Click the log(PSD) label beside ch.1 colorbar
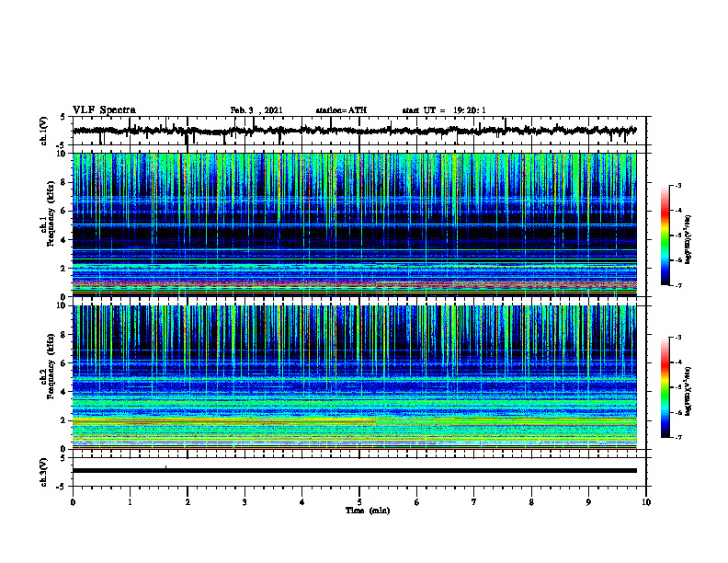 click(x=688, y=239)
